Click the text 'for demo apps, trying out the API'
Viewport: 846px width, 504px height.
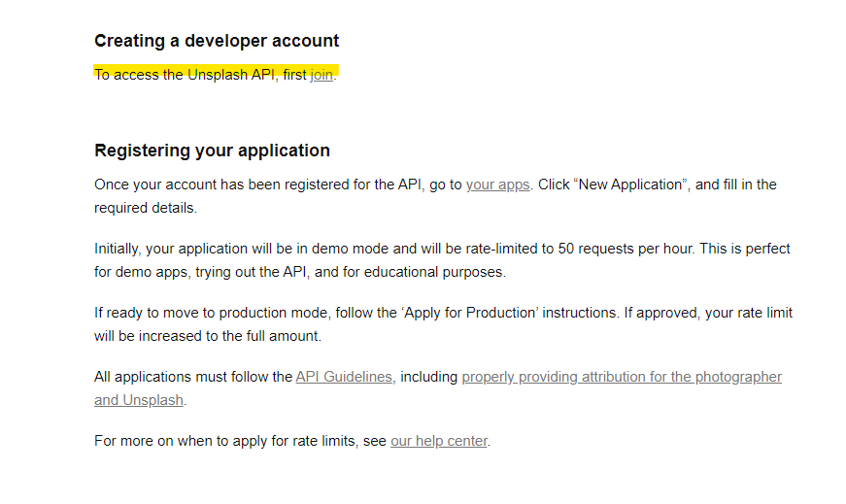pos(201,272)
